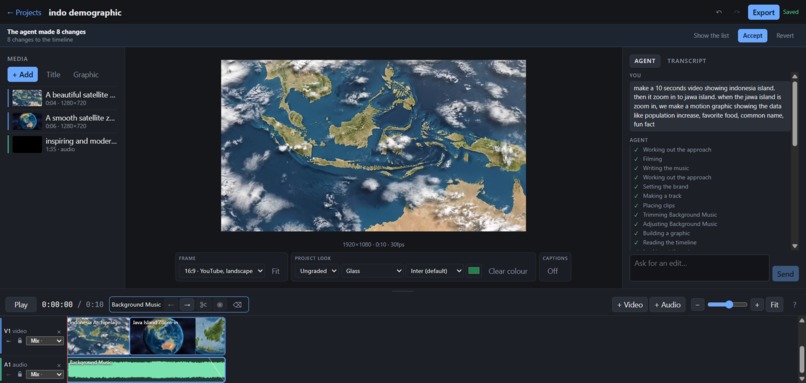Select the Title media option
Screen dimensions: 806x383
click(x=53, y=75)
